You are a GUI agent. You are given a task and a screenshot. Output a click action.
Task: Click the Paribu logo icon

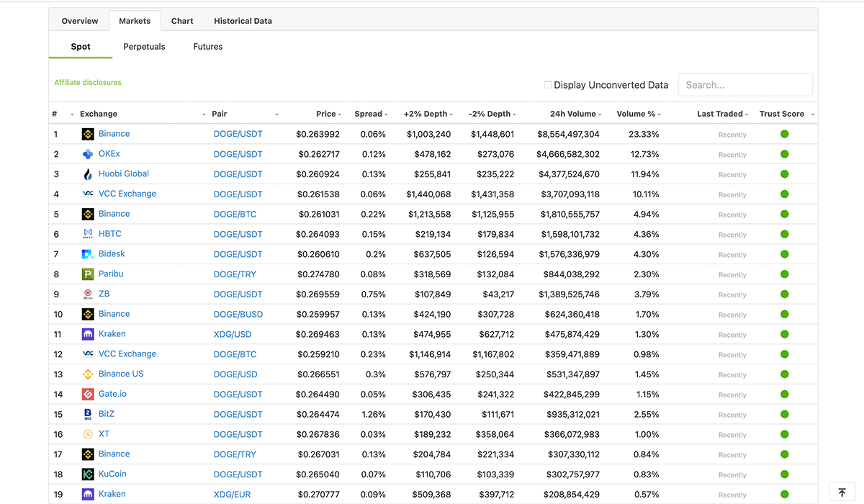point(88,274)
